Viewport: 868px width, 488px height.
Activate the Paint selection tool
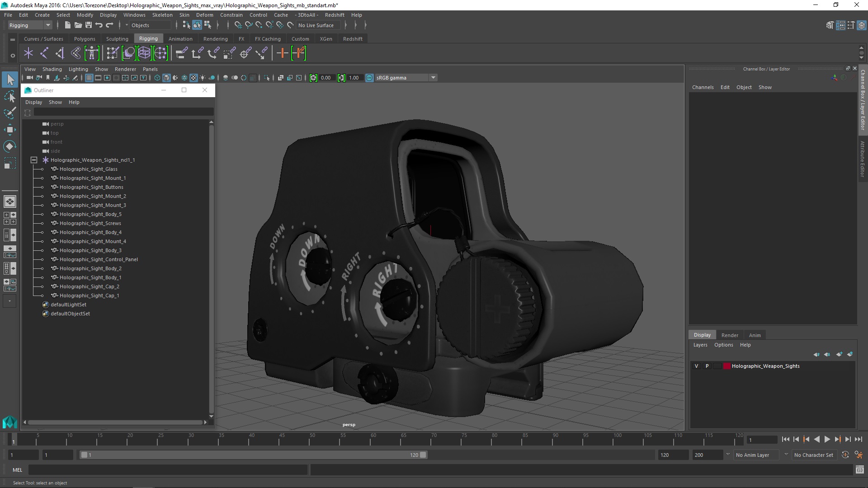[x=10, y=113]
